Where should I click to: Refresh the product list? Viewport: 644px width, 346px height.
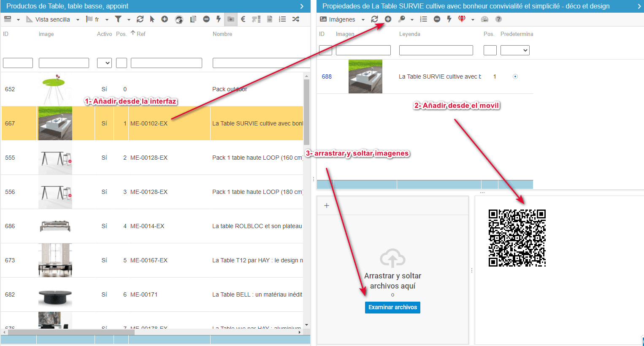click(140, 19)
